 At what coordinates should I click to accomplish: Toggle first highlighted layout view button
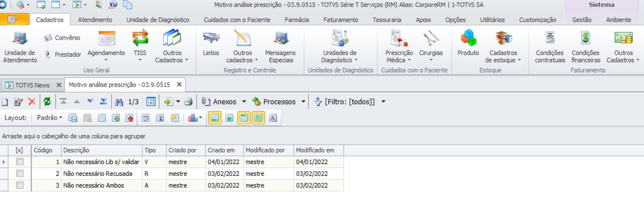215,118
